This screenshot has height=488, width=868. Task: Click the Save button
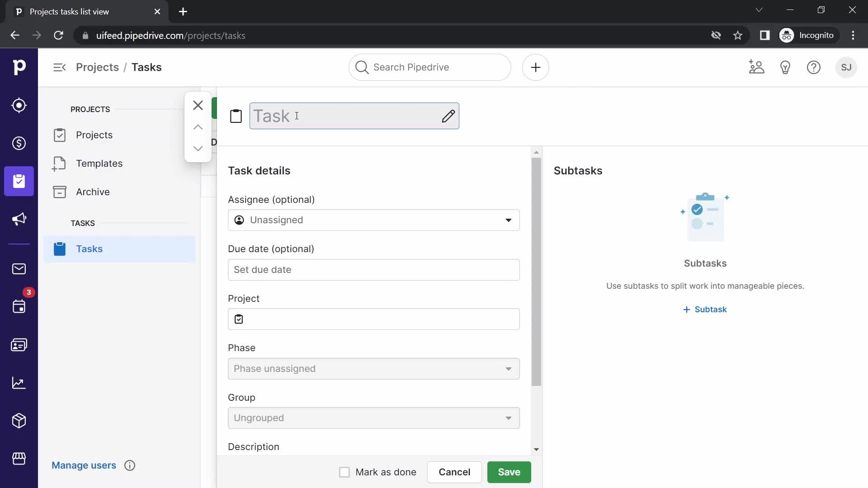pyautogui.click(x=509, y=472)
